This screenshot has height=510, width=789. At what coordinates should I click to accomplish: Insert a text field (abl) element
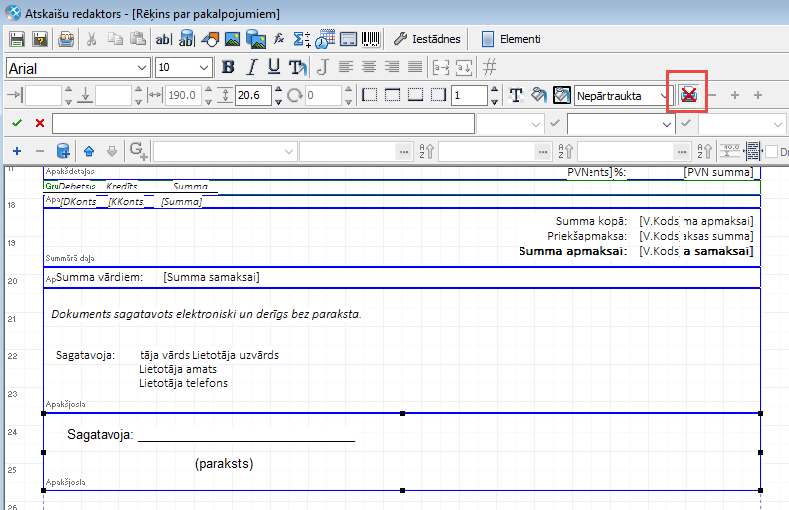click(x=164, y=39)
